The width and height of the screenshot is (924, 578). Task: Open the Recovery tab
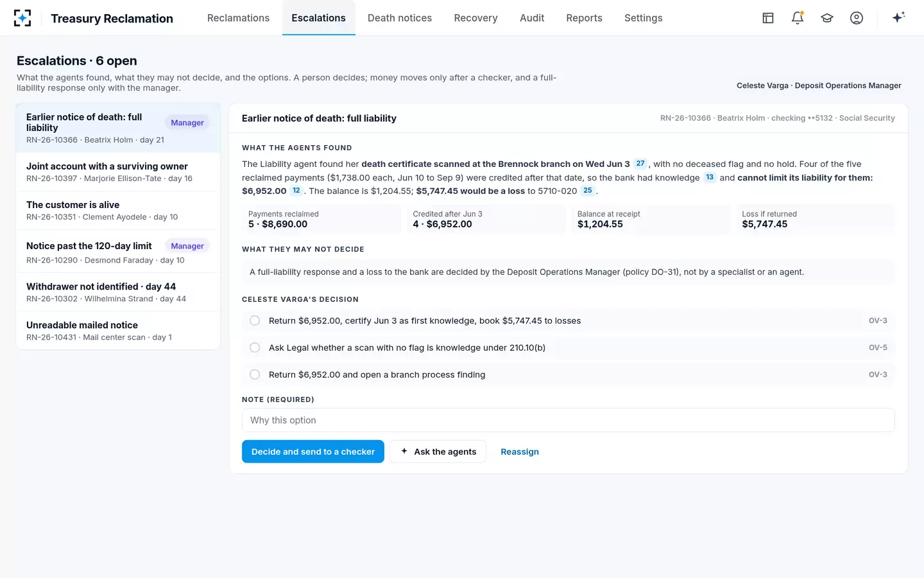tap(475, 18)
